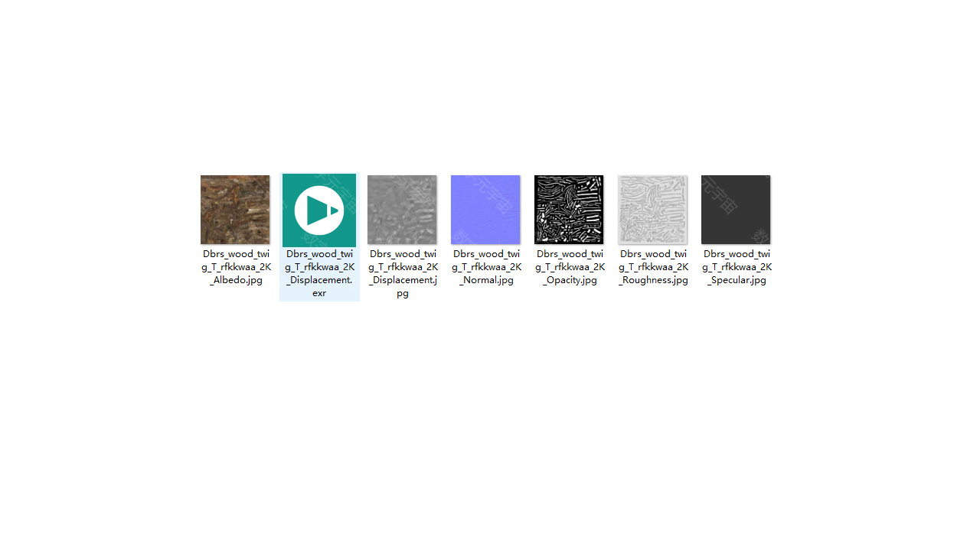
Task: Click the Dbrs_wood_twig_T_rfkkwaa_2K_Displacement.jpg file name
Action: coord(403,273)
